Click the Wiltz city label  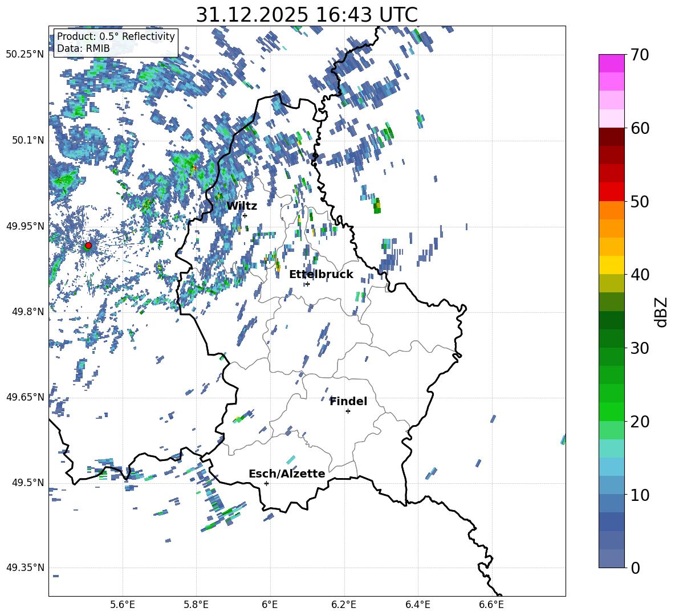242,206
